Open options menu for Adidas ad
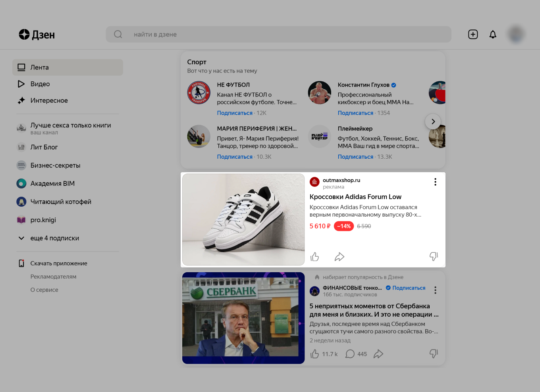This screenshot has height=392, width=540. pos(435,182)
